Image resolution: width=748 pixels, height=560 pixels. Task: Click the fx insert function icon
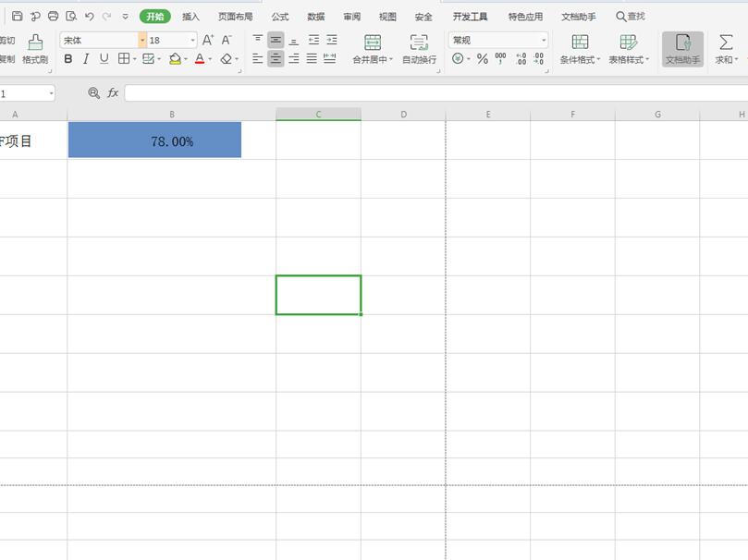click(x=113, y=92)
